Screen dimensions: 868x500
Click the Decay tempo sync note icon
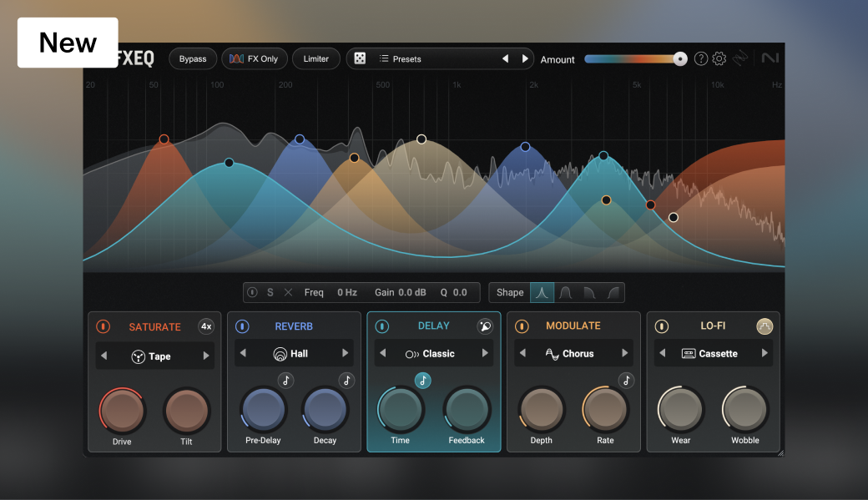346,381
